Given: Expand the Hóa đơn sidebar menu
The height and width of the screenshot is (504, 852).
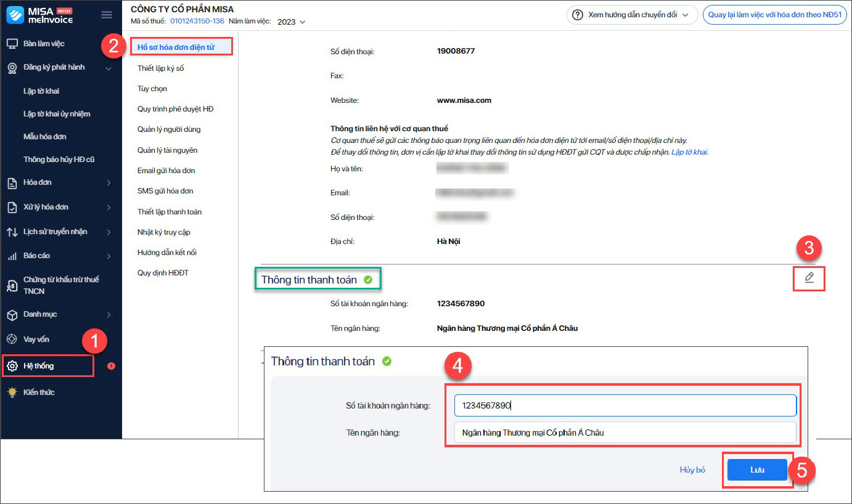Looking at the screenshot, I should [109, 183].
